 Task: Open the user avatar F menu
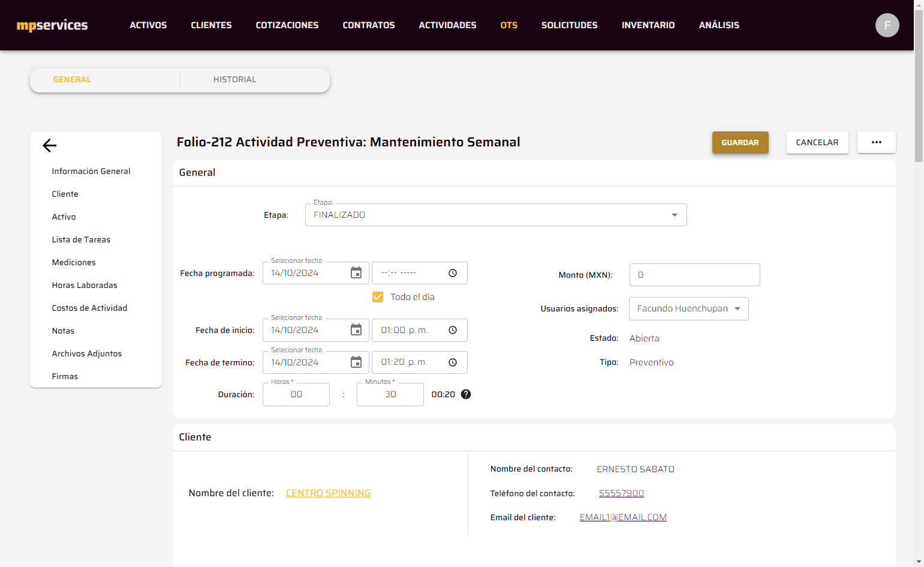click(x=887, y=25)
